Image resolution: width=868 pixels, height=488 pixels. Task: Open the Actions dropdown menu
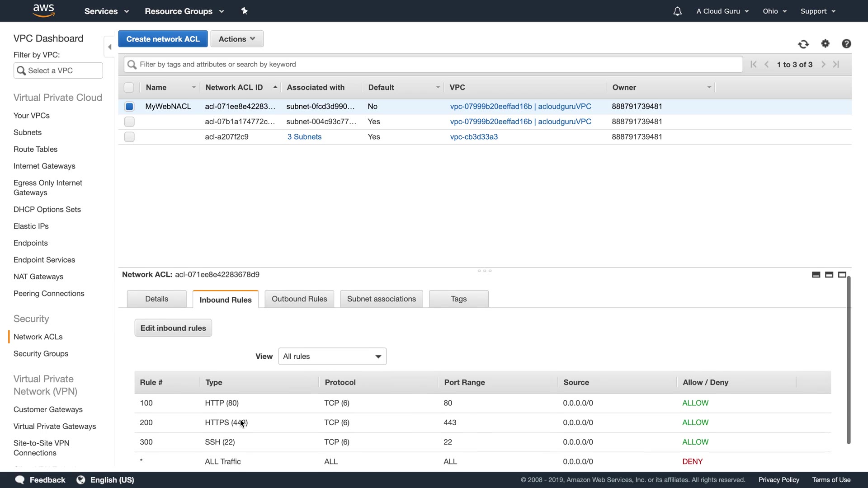pyautogui.click(x=237, y=39)
